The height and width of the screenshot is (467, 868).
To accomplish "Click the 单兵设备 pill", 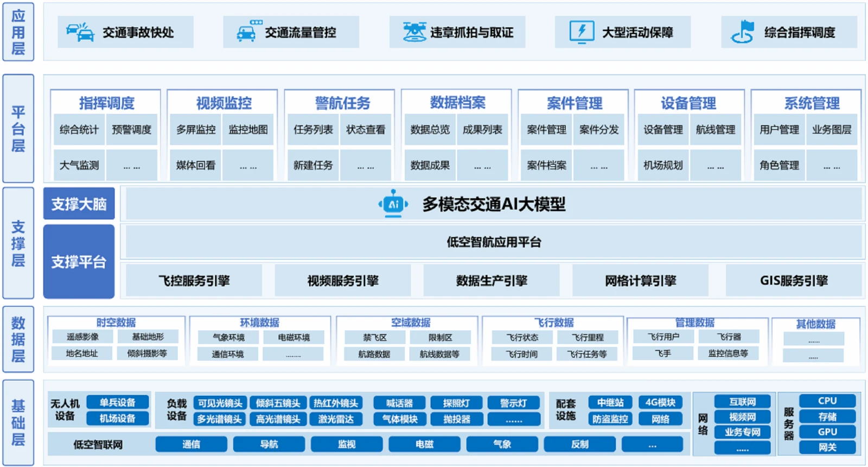I will click(118, 402).
